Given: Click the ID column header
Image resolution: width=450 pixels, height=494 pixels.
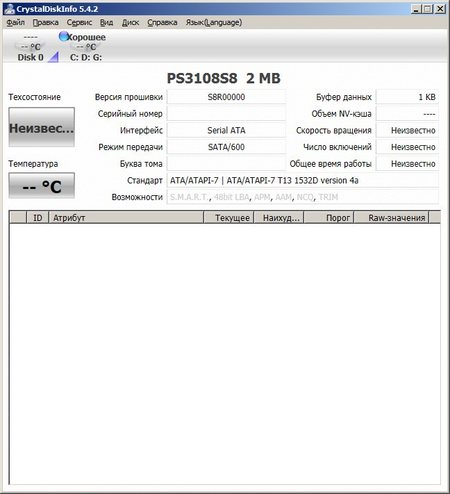Looking at the screenshot, I should point(37,218).
